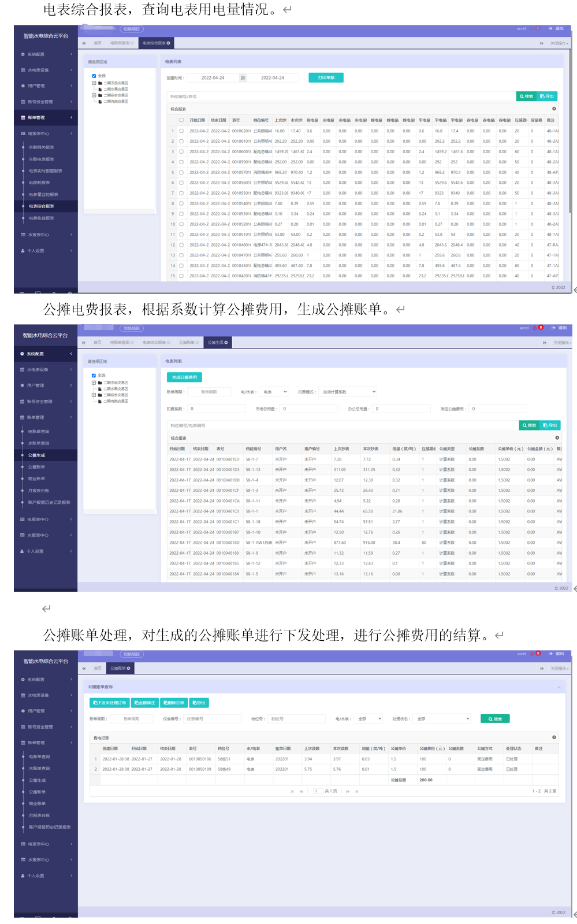Click 扣费系数 input field
Viewport: 577px width, 924px height.
point(217,409)
